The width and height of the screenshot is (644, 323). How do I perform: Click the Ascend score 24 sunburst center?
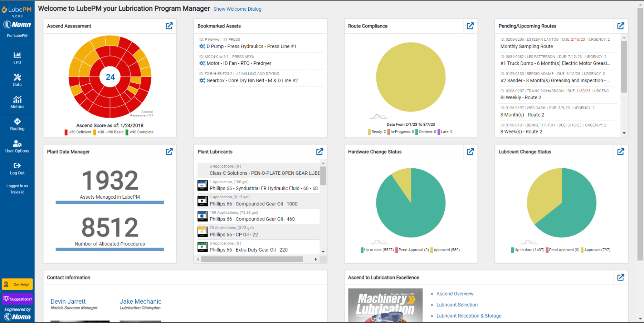[110, 77]
